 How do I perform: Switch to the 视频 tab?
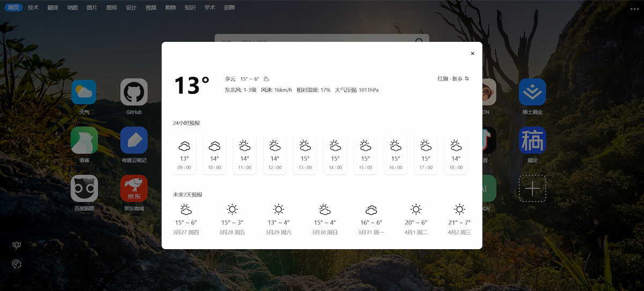(x=151, y=8)
